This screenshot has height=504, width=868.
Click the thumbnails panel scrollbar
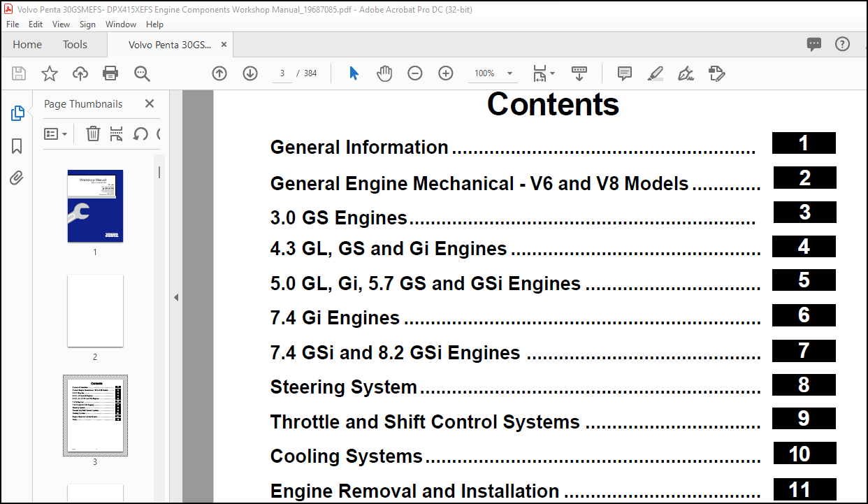[159, 172]
